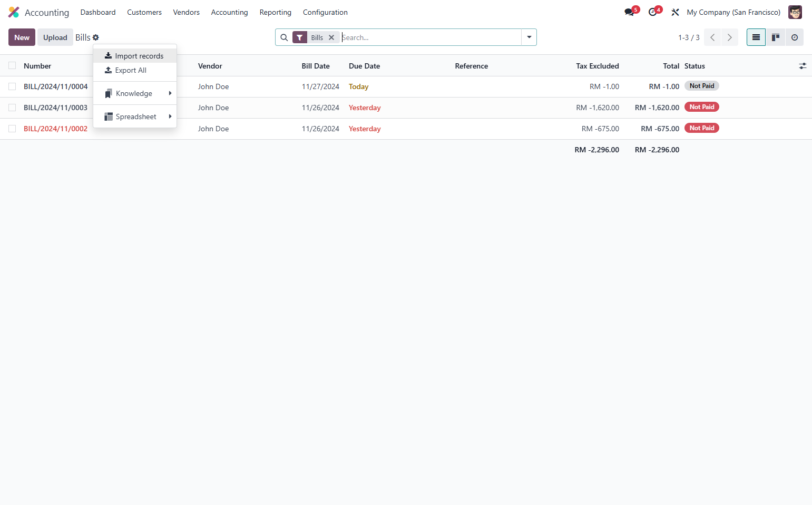Go to previous page of records
This screenshot has height=505, width=812.
tap(712, 37)
